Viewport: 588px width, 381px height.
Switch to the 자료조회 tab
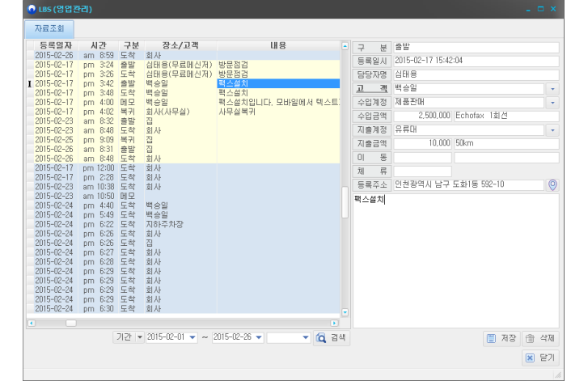tap(49, 29)
